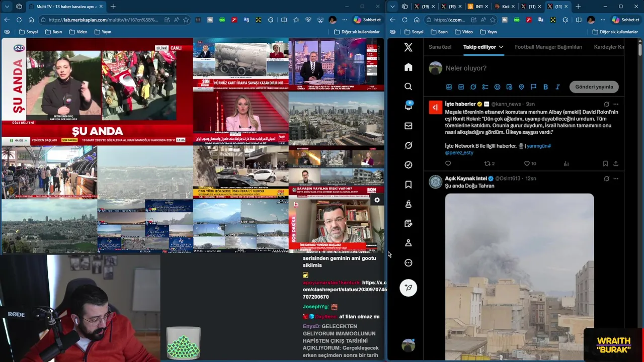The image size is (644, 362).
Task: Open More circle icon in X sidebar
Action: click(408, 262)
